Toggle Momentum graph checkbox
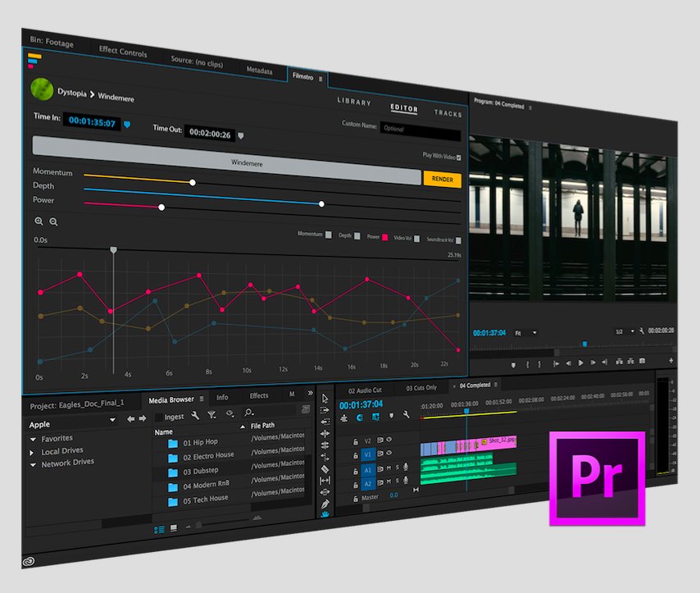This screenshot has height=593, width=700. tap(329, 235)
